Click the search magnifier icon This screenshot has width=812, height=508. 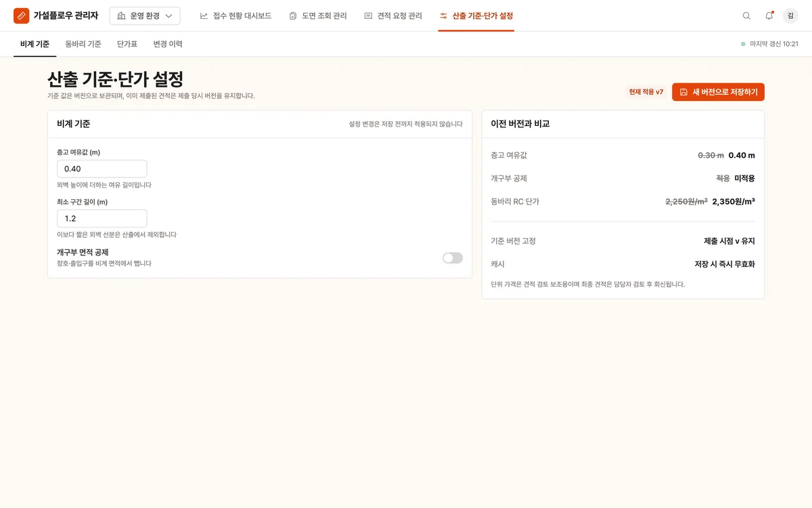pyautogui.click(x=746, y=16)
